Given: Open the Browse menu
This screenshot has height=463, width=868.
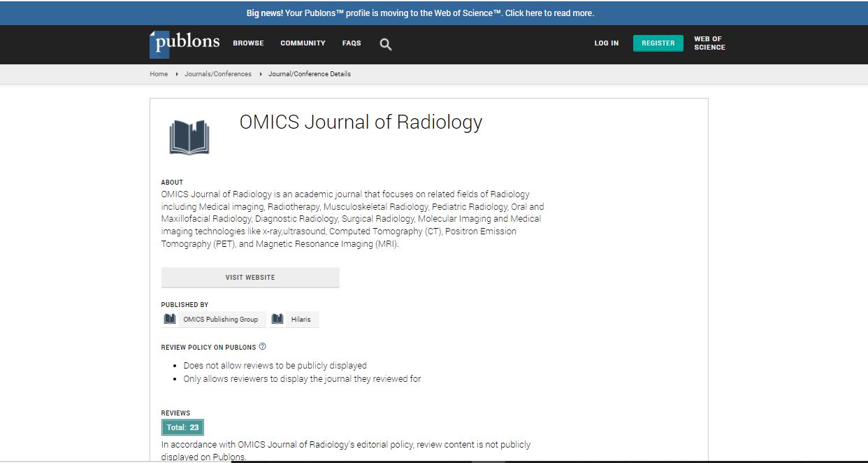Looking at the screenshot, I should click(x=248, y=43).
